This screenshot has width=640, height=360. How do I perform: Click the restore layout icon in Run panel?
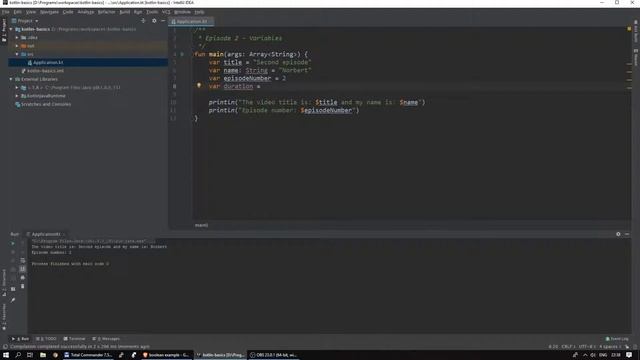tap(13, 289)
